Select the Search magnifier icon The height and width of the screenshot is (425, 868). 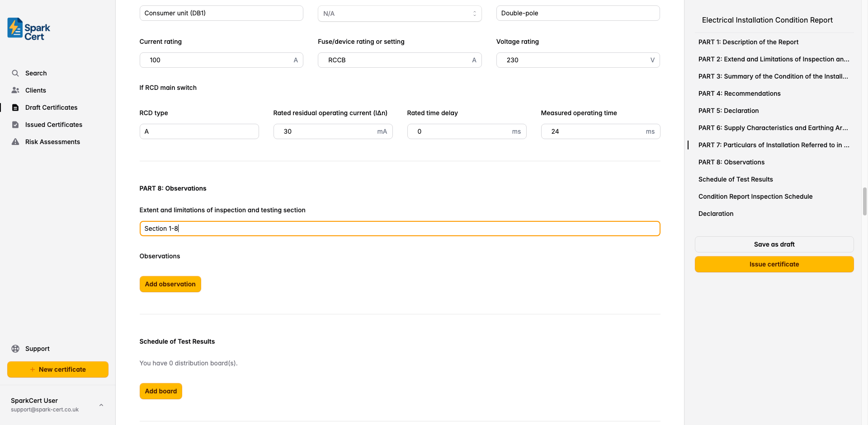(15, 73)
